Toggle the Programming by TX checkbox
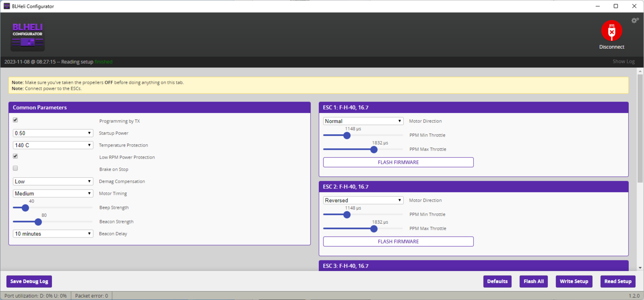The width and height of the screenshot is (644, 300). point(16,120)
